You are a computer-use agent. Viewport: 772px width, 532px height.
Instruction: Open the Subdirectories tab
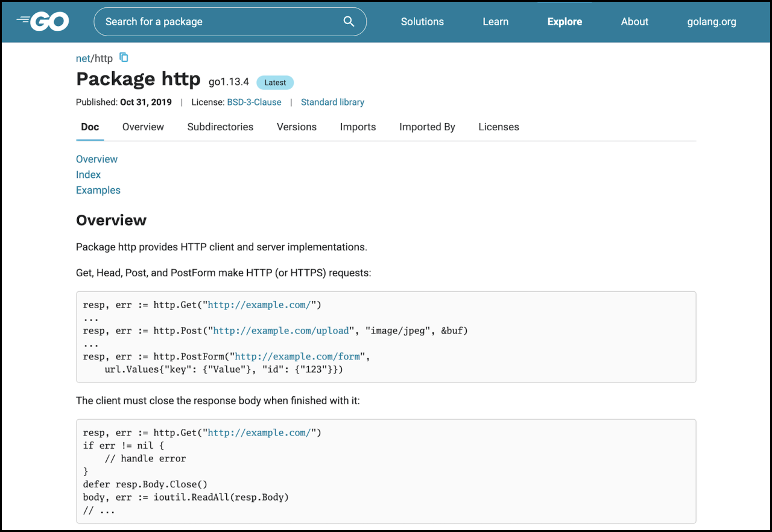click(220, 127)
